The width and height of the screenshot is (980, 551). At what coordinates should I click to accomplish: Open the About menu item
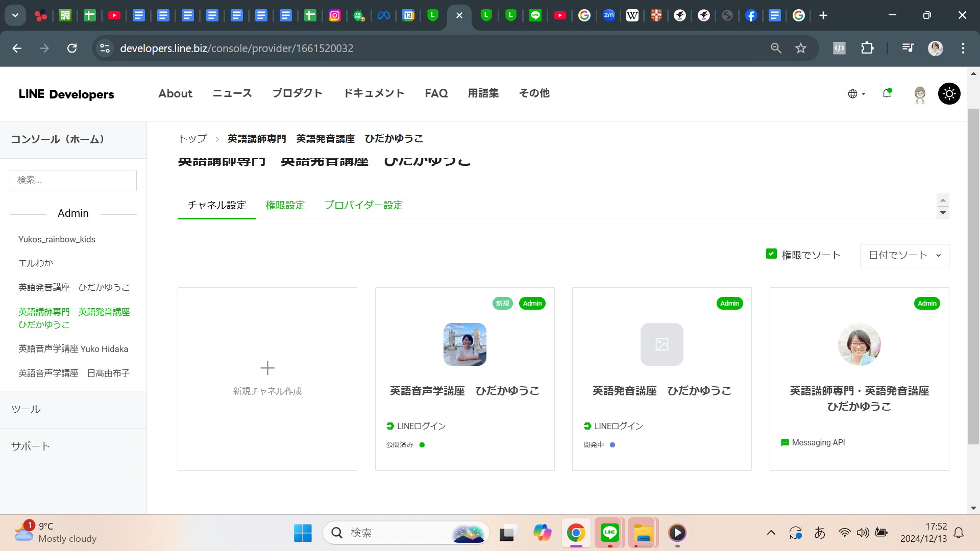point(175,93)
